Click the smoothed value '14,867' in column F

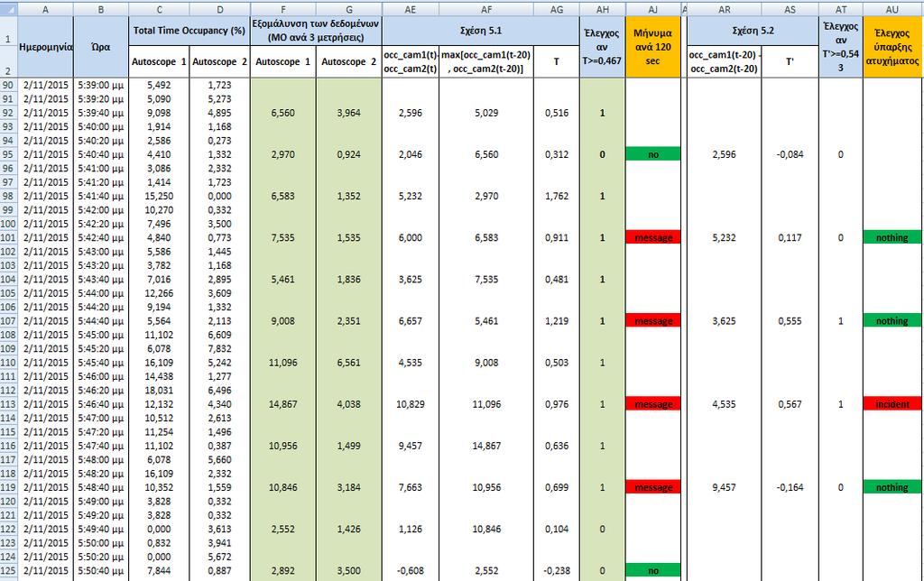(x=282, y=404)
